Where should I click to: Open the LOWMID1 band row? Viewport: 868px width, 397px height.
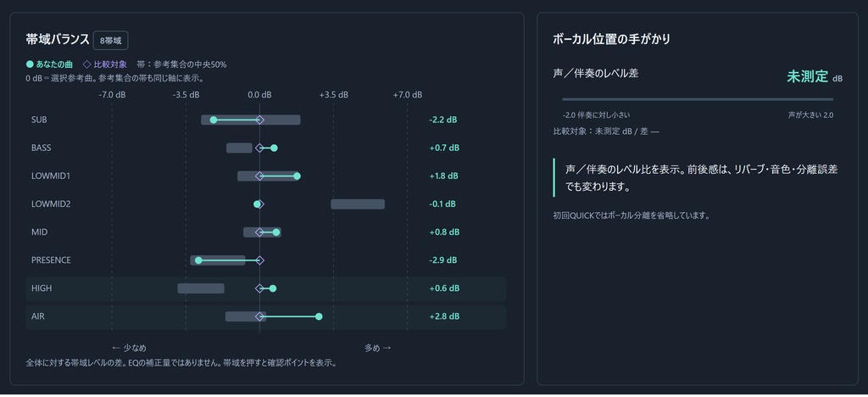click(265, 176)
